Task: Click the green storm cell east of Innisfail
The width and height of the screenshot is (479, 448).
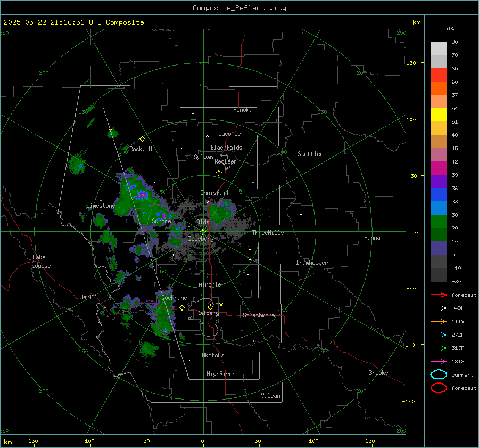Action: coord(221,211)
